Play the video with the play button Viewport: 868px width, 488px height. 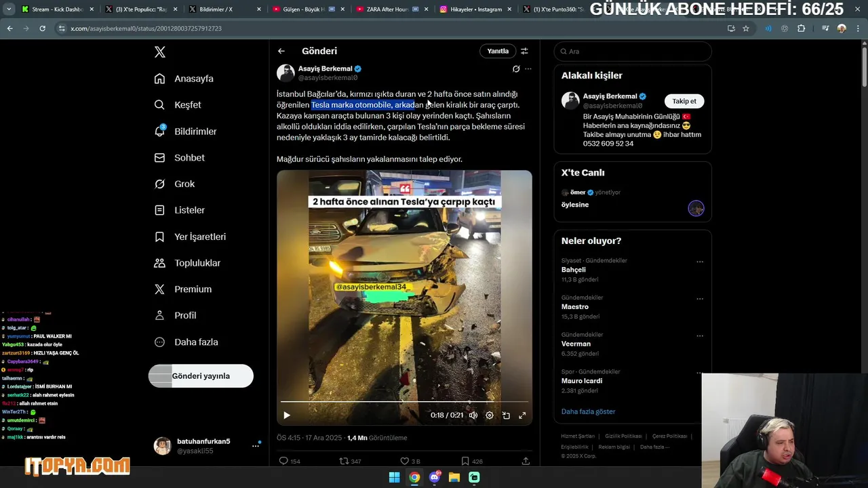tap(286, 415)
